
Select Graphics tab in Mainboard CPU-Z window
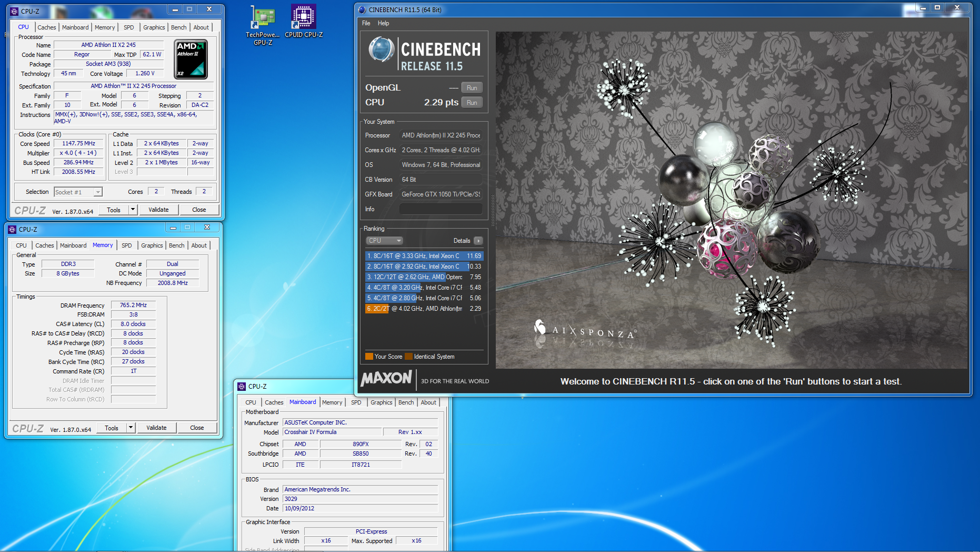(x=382, y=402)
